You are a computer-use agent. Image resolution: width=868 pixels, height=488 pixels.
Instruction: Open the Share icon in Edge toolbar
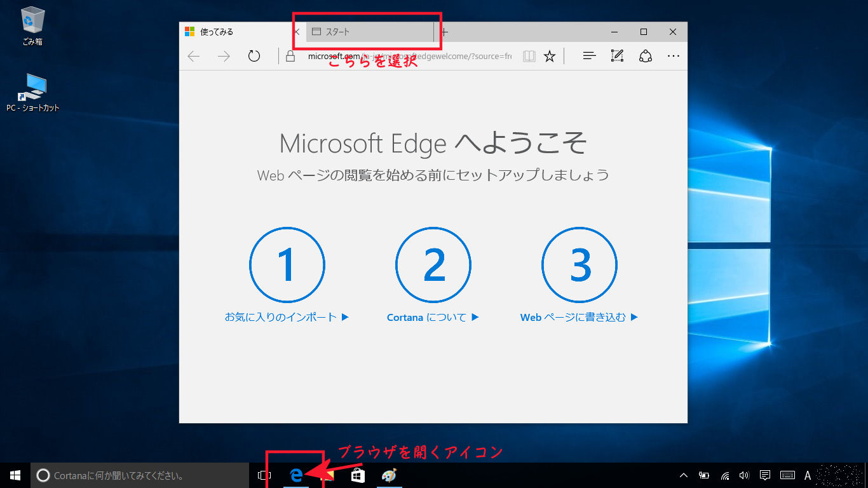646,57
